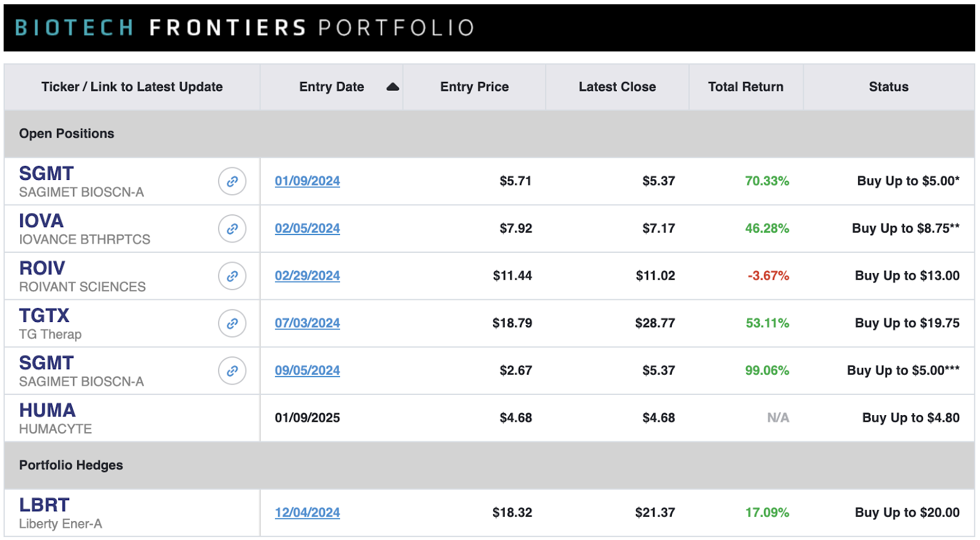
Task: Open latest update link icon for SGMT 09/05/2024 row
Action: [x=232, y=370]
